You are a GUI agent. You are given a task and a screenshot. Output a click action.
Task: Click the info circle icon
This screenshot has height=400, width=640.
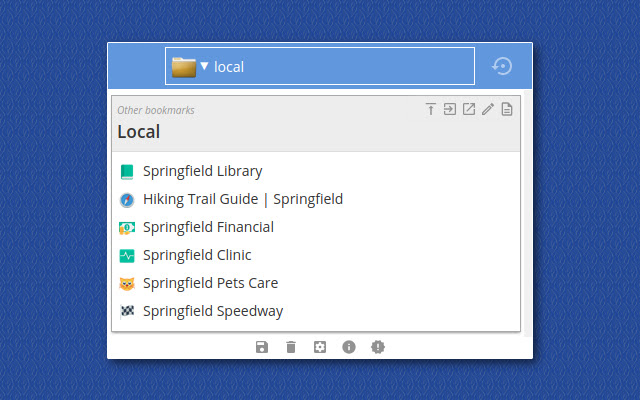click(x=349, y=347)
